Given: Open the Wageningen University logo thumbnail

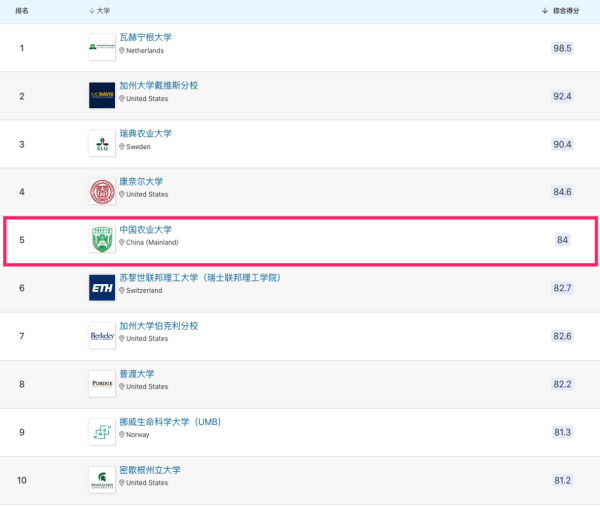Looking at the screenshot, I should [x=102, y=47].
